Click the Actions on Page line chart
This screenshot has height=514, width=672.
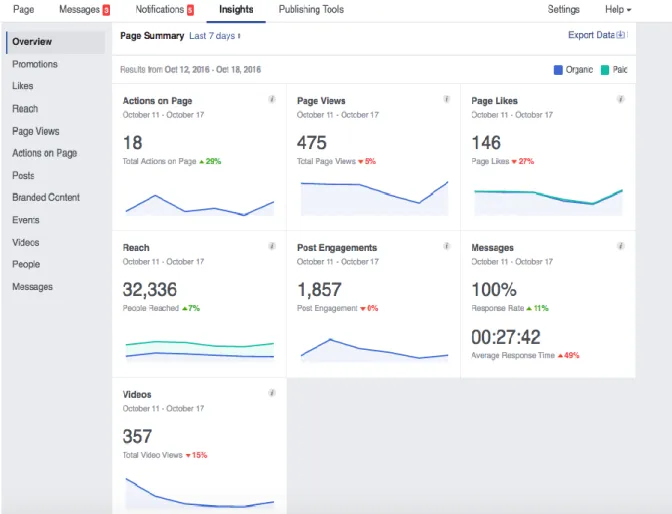[x=200, y=205]
